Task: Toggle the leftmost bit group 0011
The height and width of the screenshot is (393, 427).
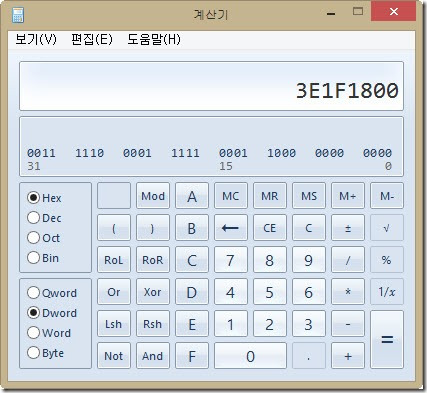Action: [41, 153]
